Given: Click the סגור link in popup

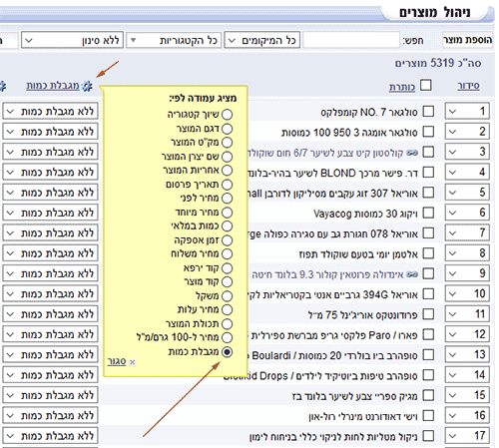Looking at the screenshot, I should (x=117, y=361).
